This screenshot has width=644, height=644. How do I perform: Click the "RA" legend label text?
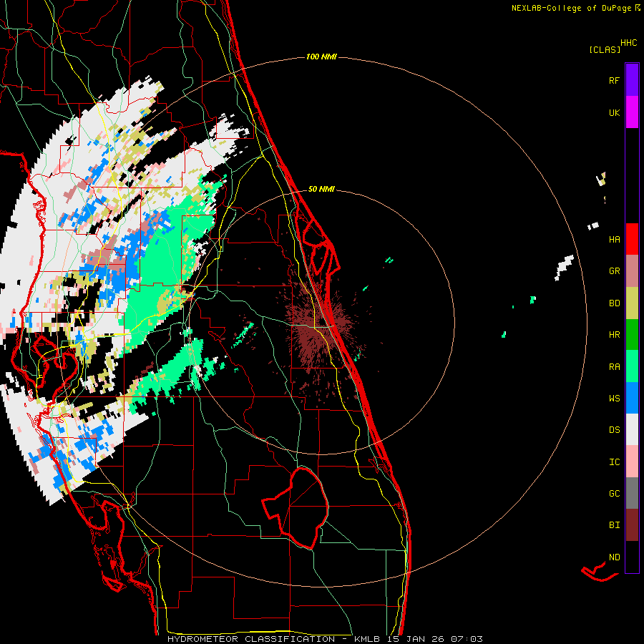click(x=614, y=367)
